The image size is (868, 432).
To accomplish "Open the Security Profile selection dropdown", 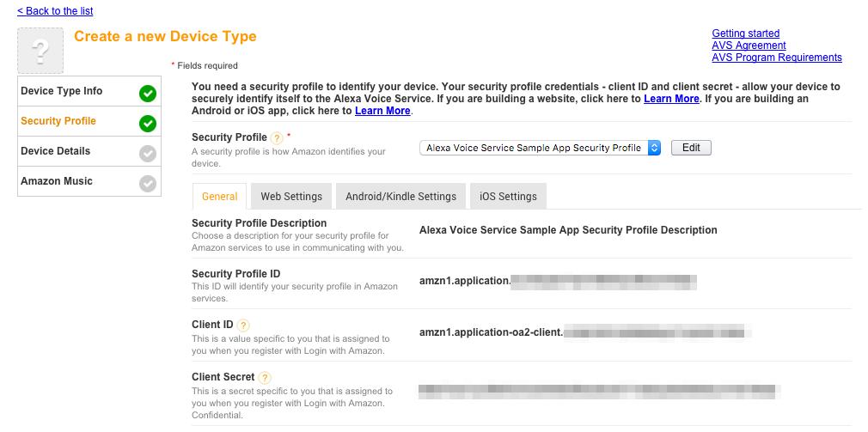I will (x=541, y=148).
